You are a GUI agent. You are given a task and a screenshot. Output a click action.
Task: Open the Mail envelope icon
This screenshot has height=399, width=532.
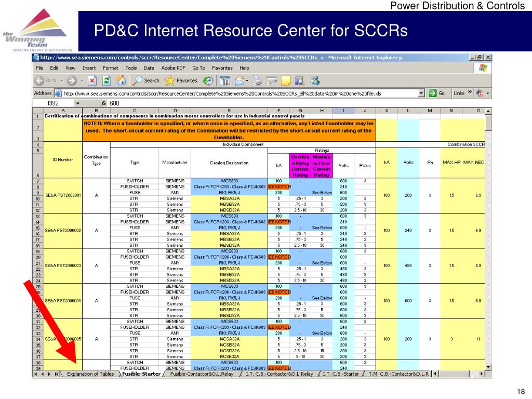240,81
